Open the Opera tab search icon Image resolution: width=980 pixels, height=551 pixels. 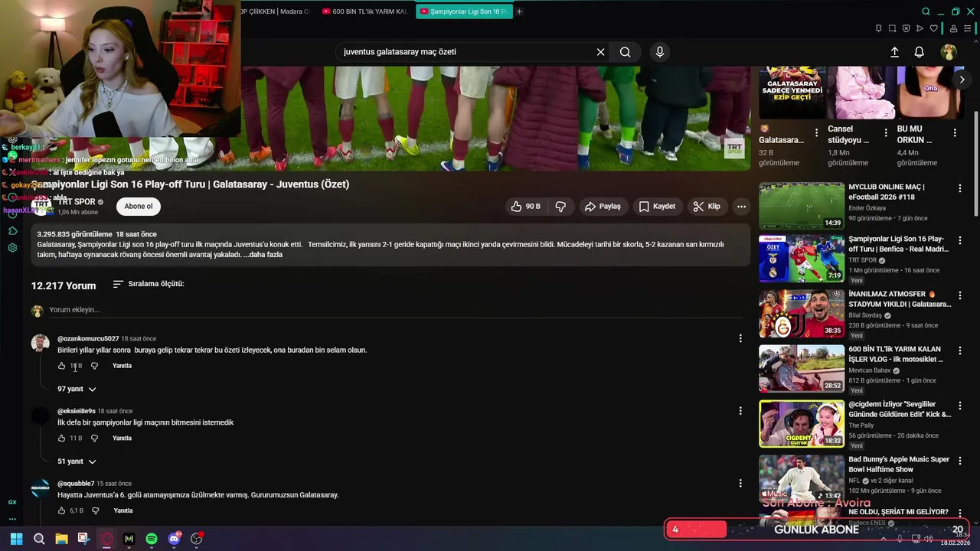926,11
